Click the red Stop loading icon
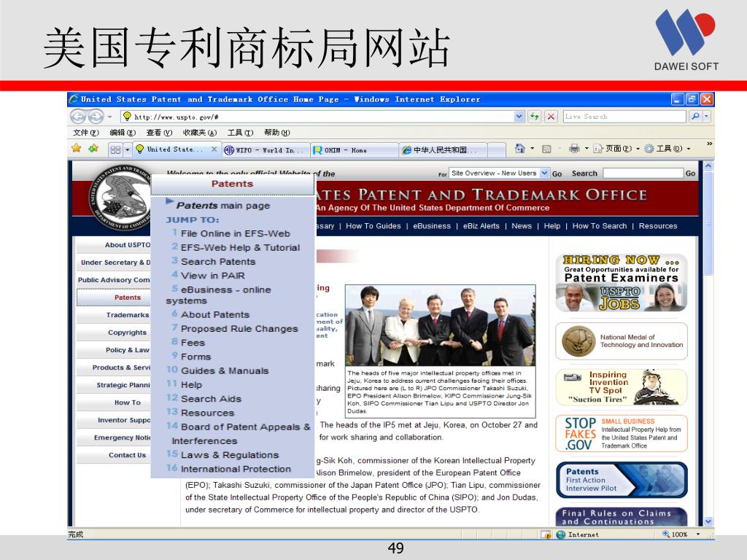The width and height of the screenshot is (747, 560). (551, 116)
